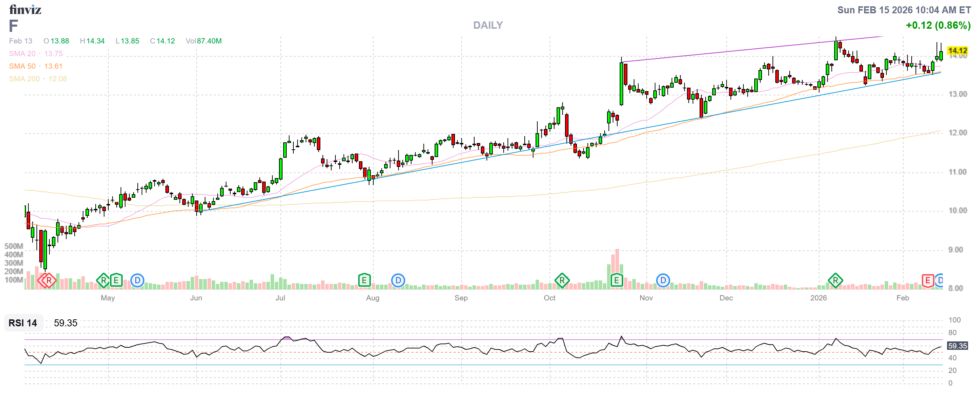Click the green E earnings marker before August
Viewport: 980px width, 394px height.
(x=364, y=281)
